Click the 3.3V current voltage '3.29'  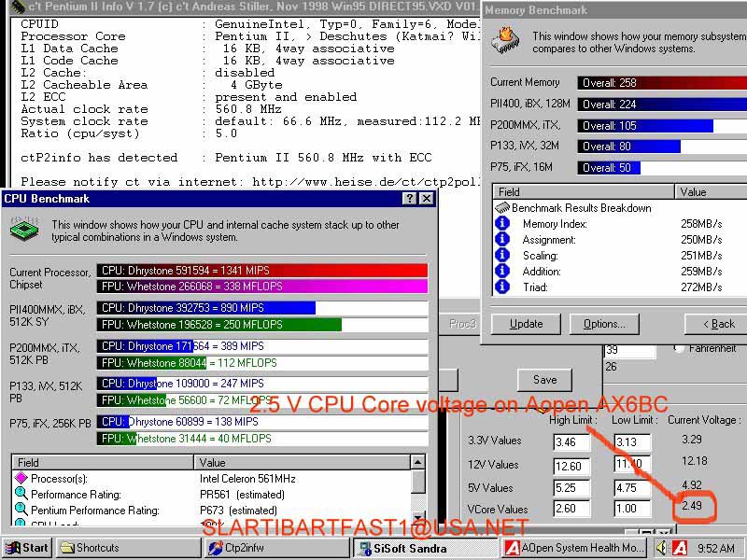pos(692,439)
